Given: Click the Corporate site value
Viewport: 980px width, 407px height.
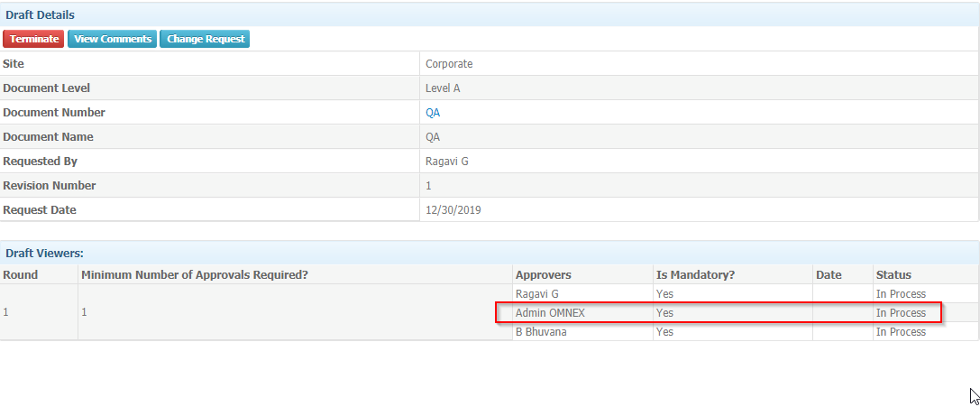Looking at the screenshot, I should point(449,64).
